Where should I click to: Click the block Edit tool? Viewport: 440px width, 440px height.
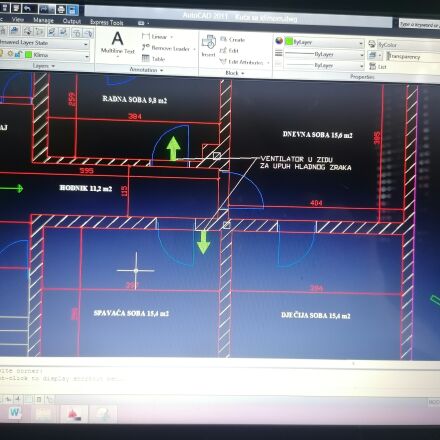point(229,51)
